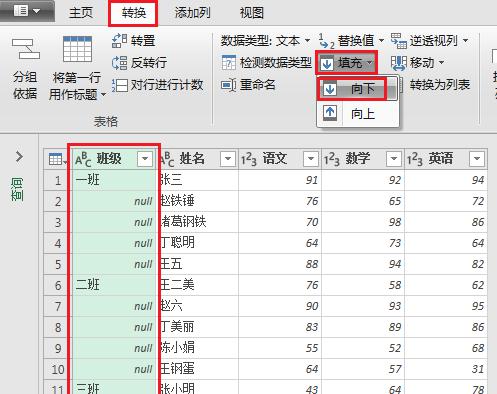This screenshot has width=497, height=394.
Task: Click the 数学 column type icon
Action: [x=332, y=159]
